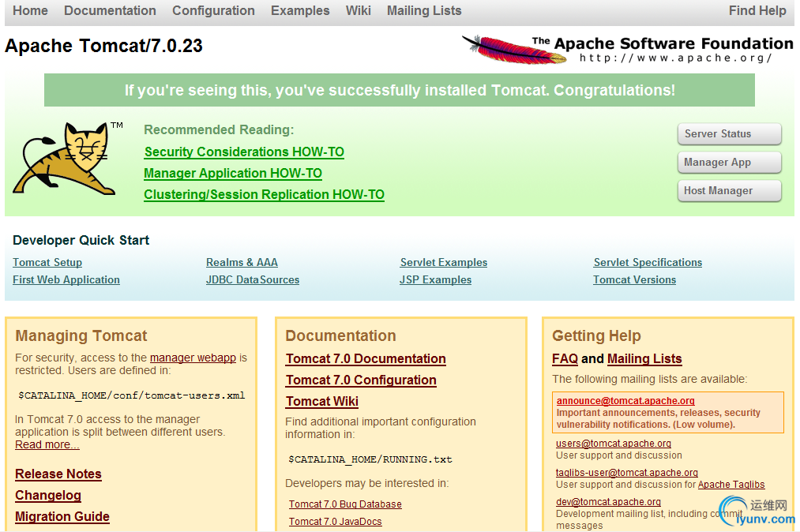Viewport: 800px width, 532px height.
Task: Open the Apache Taglibs link
Action: (731, 484)
